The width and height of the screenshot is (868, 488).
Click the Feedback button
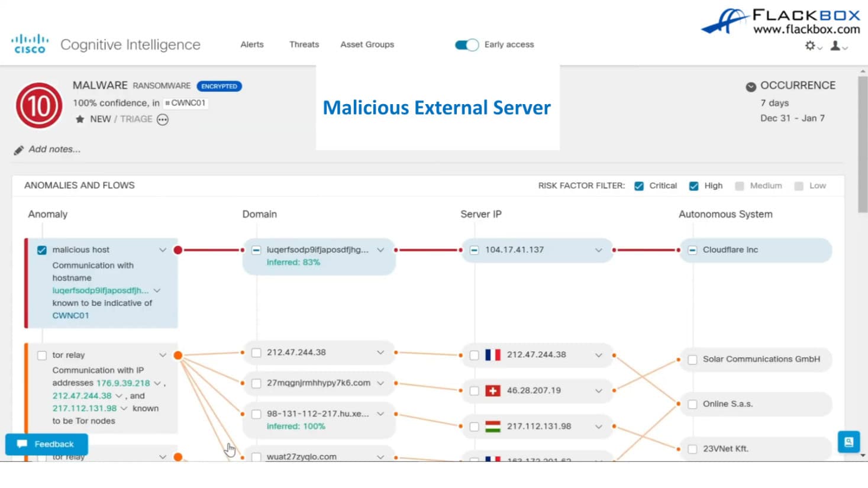[x=47, y=444]
